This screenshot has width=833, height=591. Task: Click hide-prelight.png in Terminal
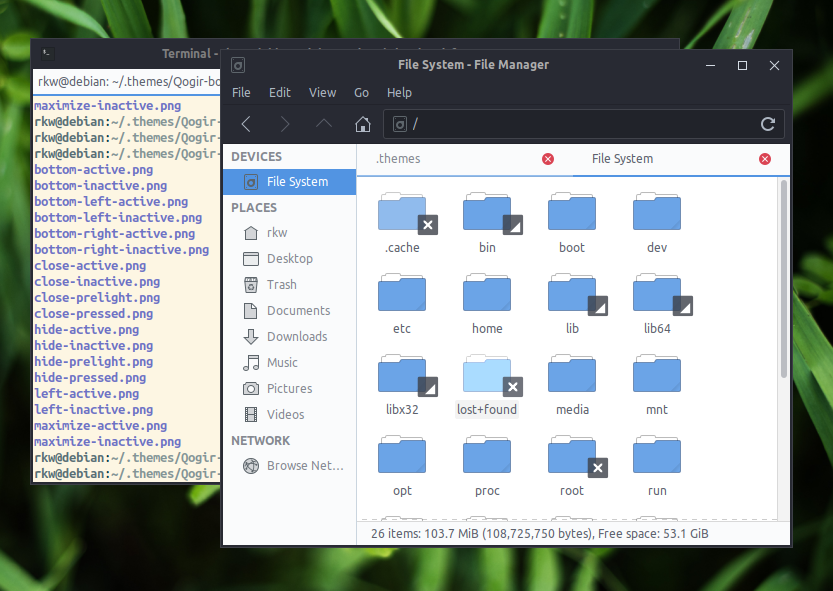pyautogui.click(x=94, y=361)
